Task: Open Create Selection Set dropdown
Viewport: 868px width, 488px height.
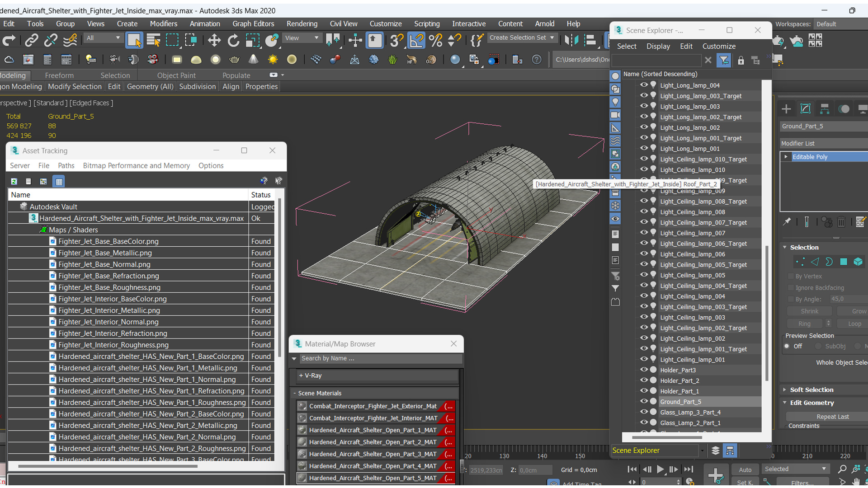Action: (x=522, y=38)
